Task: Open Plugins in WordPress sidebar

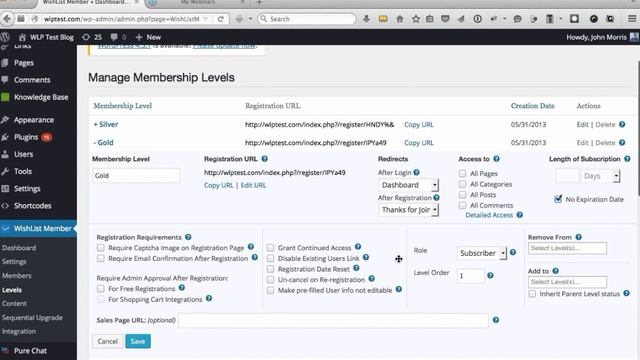Action: tap(26, 137)
